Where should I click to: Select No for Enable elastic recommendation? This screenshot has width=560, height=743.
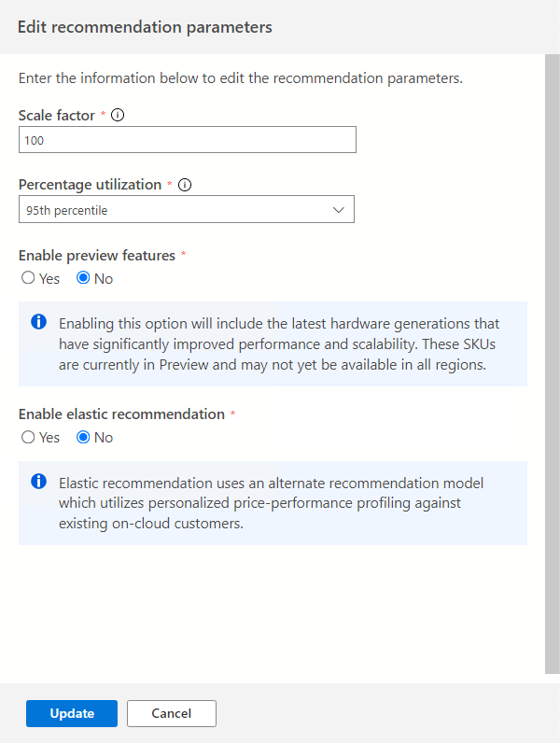click(83, 437)
